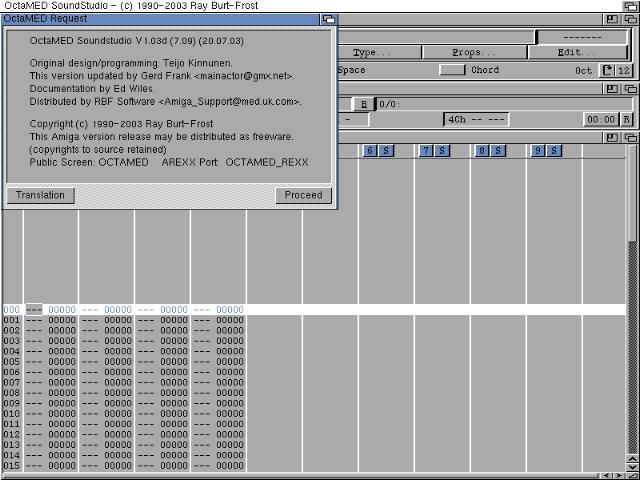This screenshot has height=480, width=640.
Task: Click 'AREXX Port: OCTAMED_REXX' text
Action: pyautogui.click(x=235, y=162)
